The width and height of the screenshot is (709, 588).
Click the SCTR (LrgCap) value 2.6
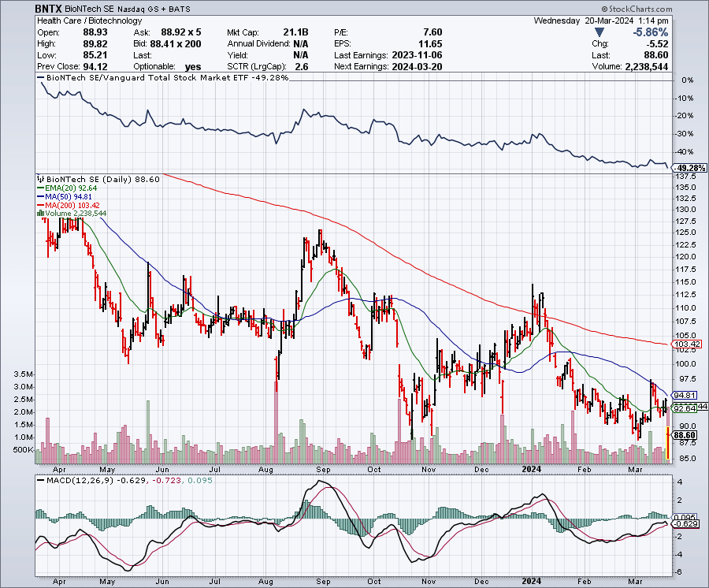(302, 66)
